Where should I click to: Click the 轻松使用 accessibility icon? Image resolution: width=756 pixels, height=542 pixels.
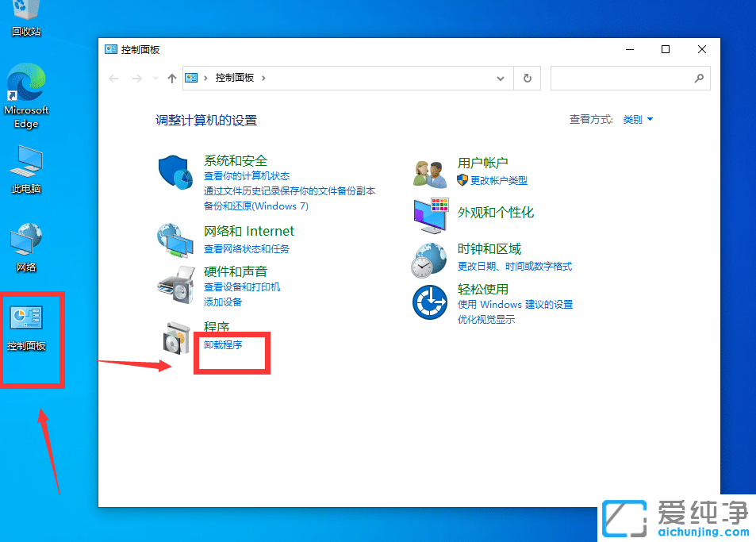429,302
